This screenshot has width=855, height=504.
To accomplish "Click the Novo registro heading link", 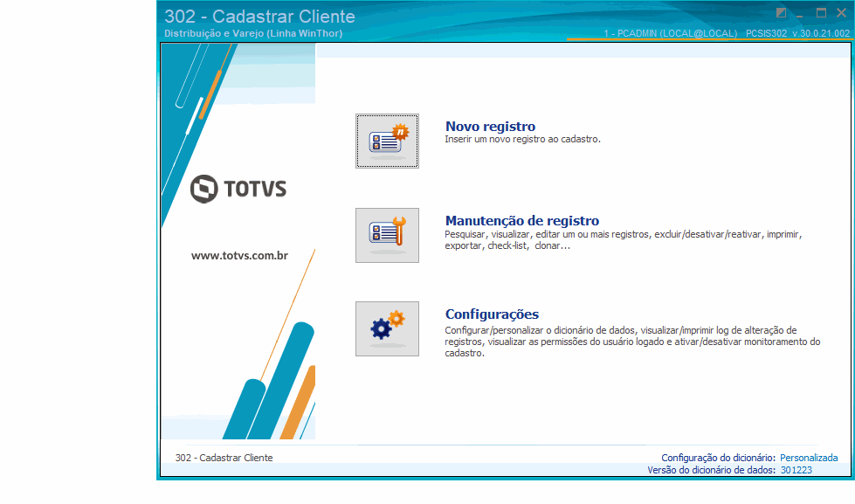I will [x=490, y=127].
